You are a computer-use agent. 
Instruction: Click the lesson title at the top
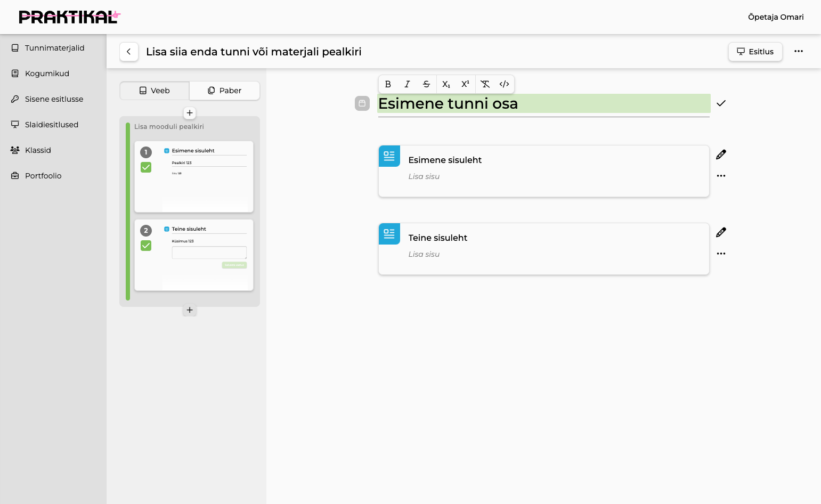pyautogui.click(x=254, y=52)
